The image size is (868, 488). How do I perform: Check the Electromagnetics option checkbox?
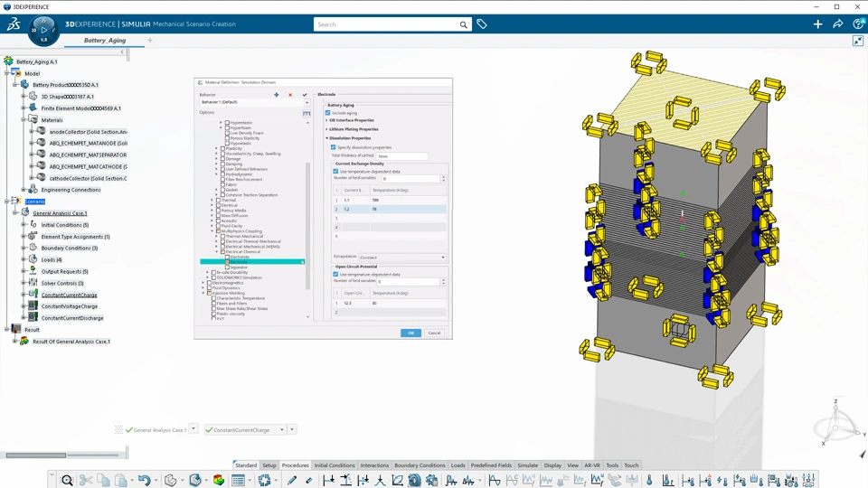tap(209, 283)
